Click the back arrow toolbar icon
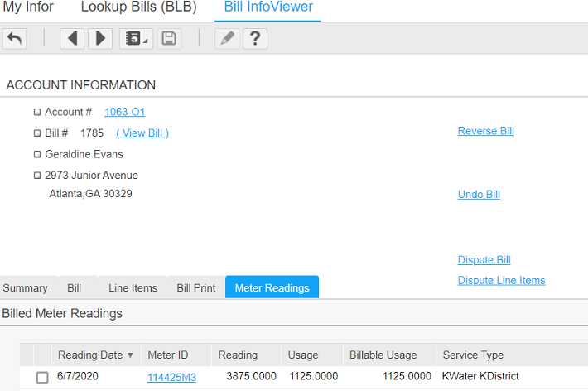 [x=14, y=38]
